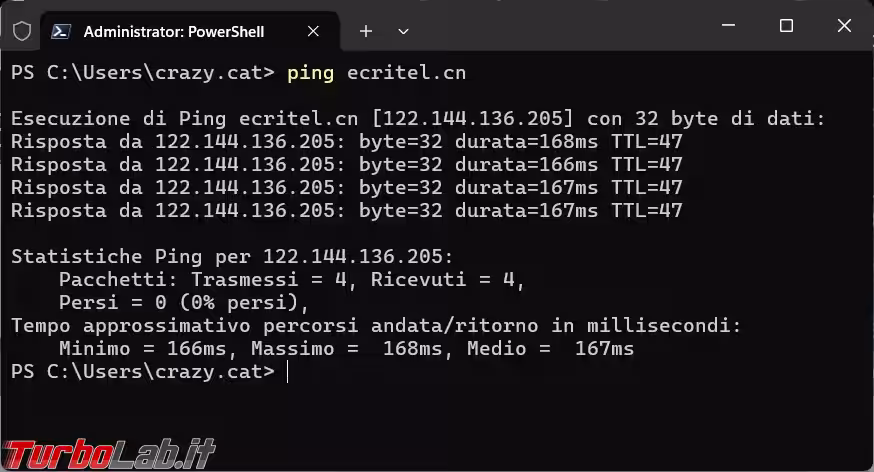Click the 'Persi = 0 (0% persi)' text
Viewport: 874px width, 472px height.
[184, 303]
